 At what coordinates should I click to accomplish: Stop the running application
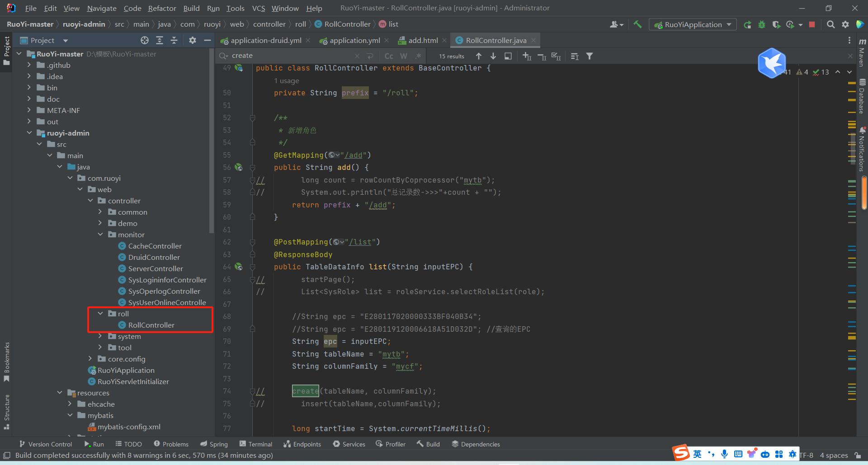[812, 24]
